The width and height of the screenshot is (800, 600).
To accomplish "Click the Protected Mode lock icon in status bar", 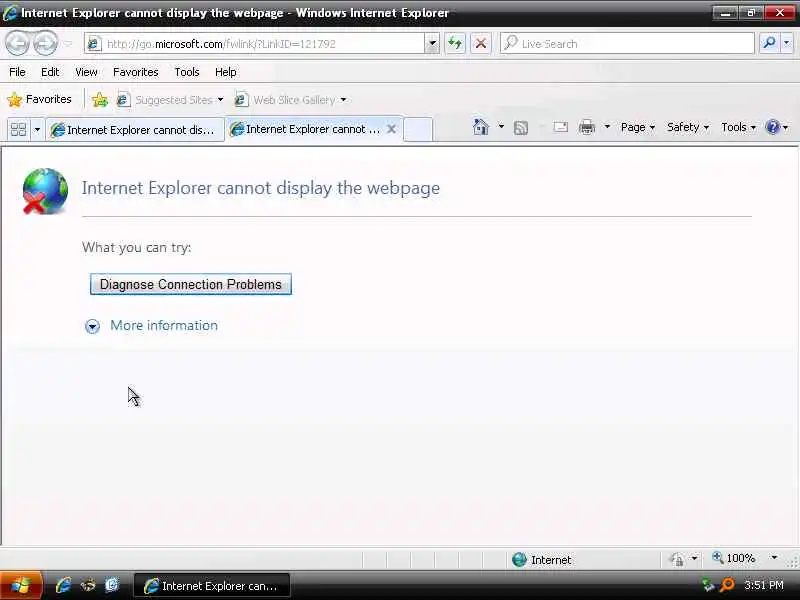I will 677,559.
